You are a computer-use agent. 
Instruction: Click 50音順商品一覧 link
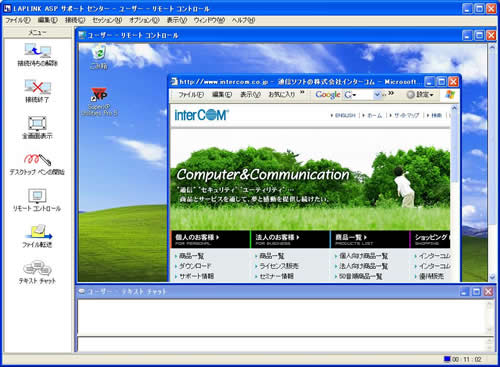(x=360, y=276)
